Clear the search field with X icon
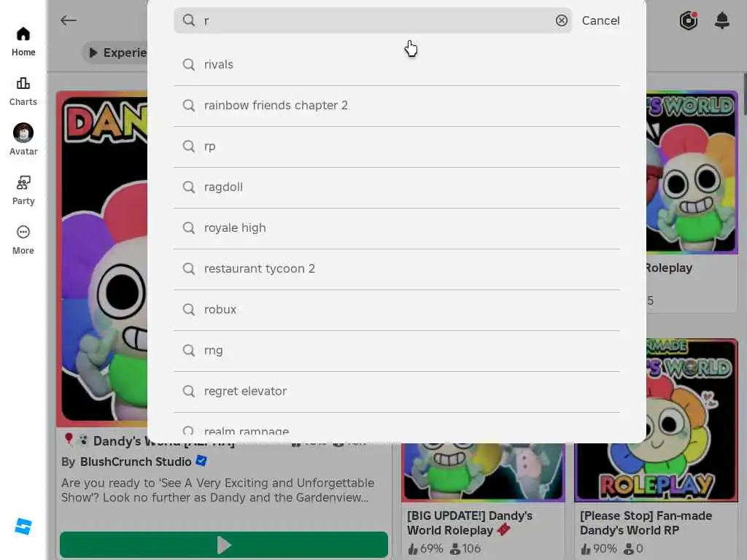This screenshot has width=747, height=560. click(561, 20)
